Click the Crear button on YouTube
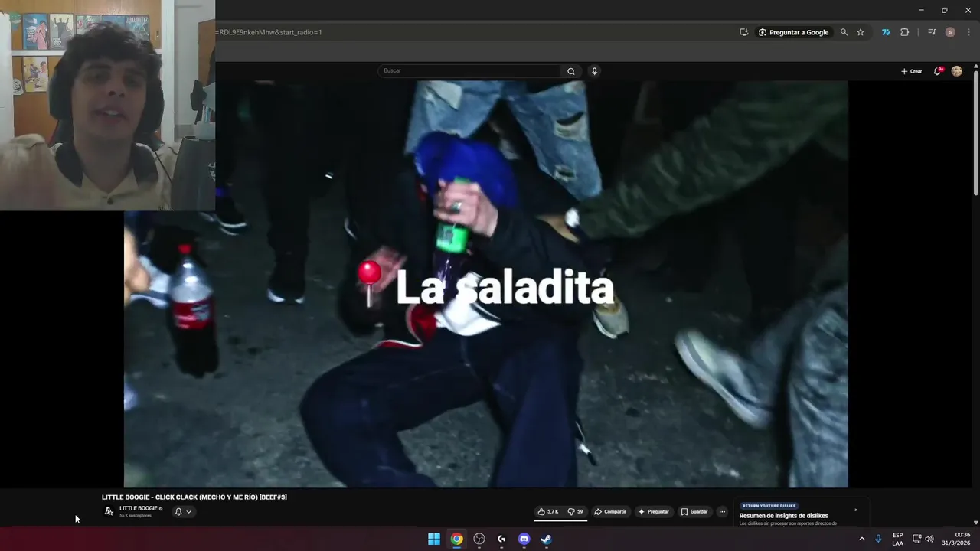 911,71
